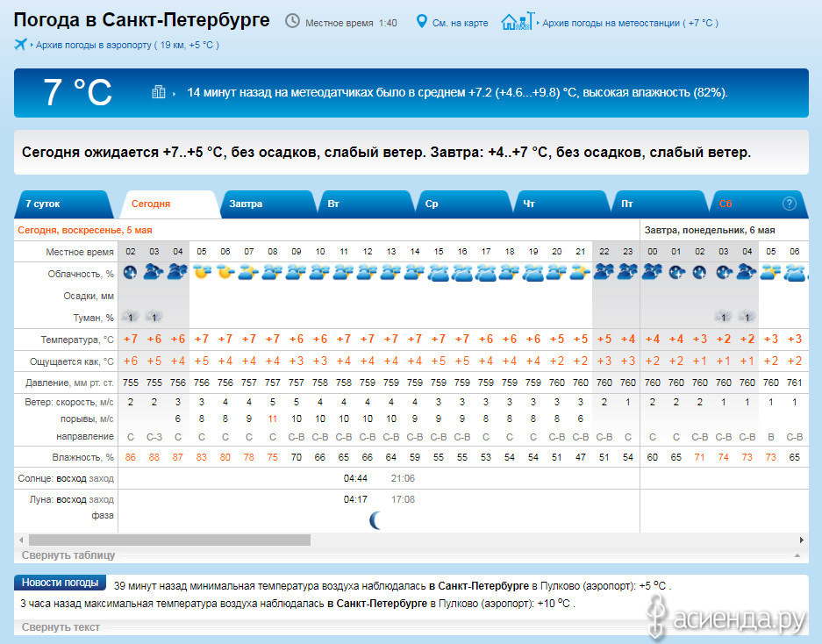Open the 7 суток tab

tap(64, 204)
